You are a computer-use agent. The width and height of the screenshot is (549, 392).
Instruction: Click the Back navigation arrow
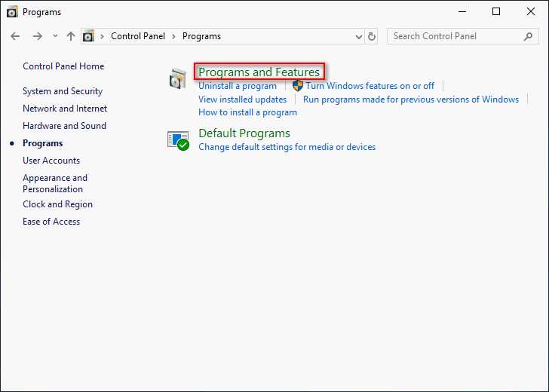point(15,36)
